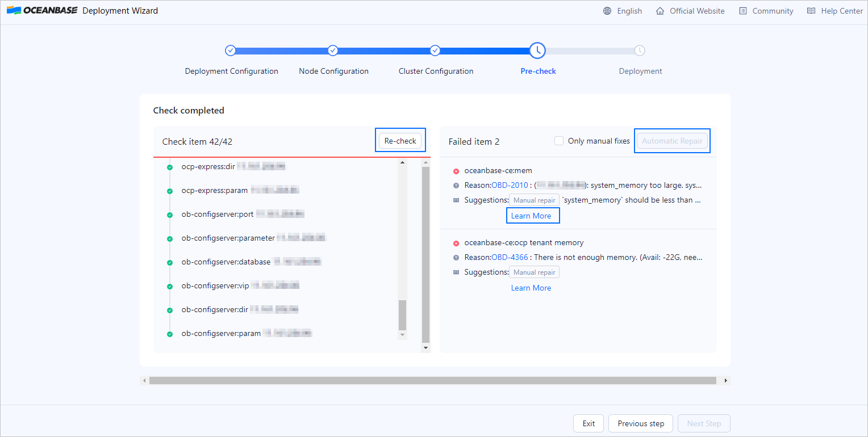
Task: Click the Pre-check clock step icon
Action: [x=537, y=51]
